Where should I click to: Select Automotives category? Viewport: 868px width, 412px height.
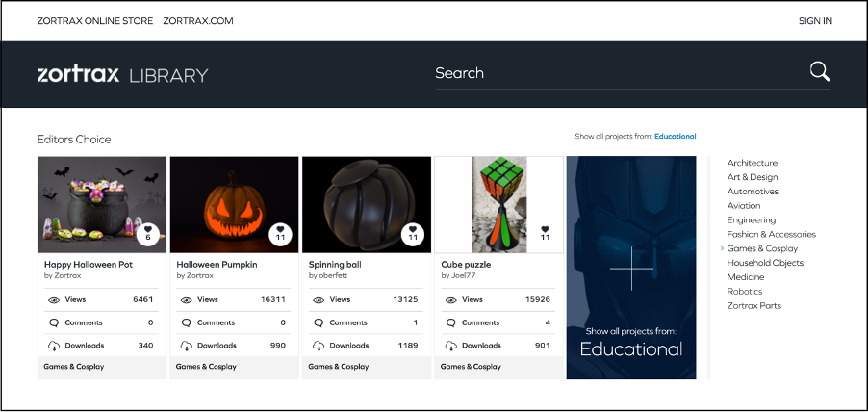click(753, 192)
